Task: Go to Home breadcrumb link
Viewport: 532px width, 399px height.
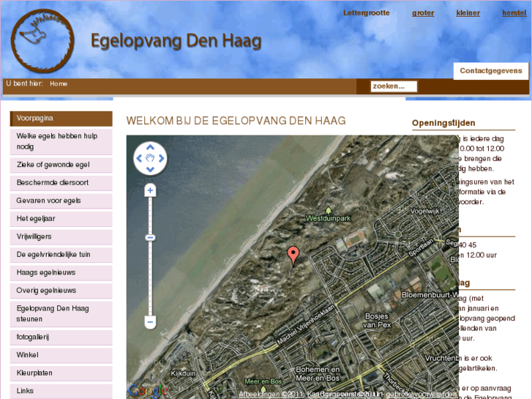Action: coord(59,83)
